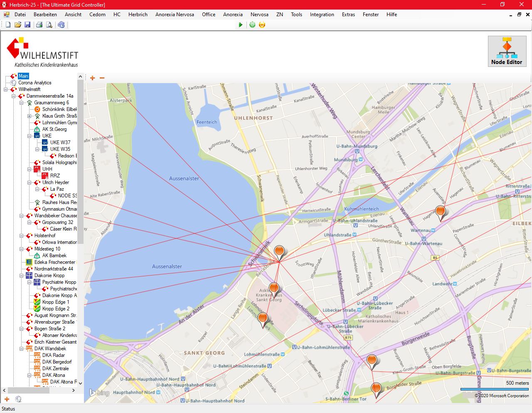The width and height of the screenshot is (532, 413).
Task: Zoom out the map with the orange minus
Action: [102, 78]
